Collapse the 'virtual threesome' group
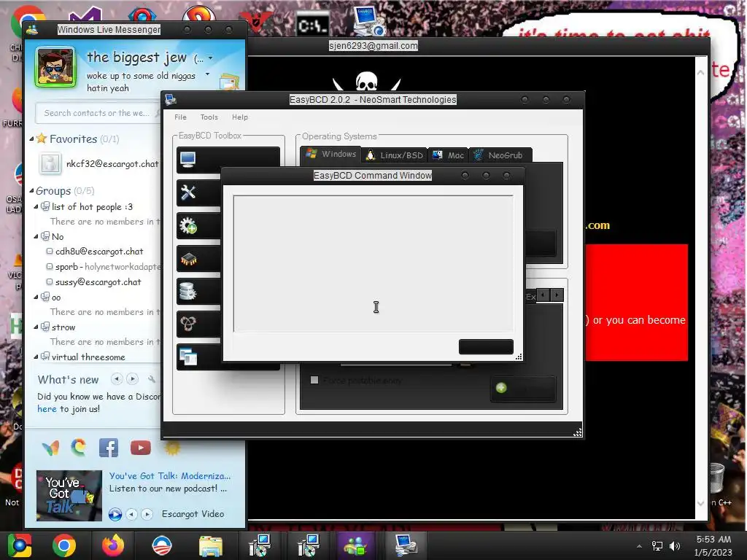Image resolution: width=747 pixels, height=560 pixels. click(36, 357)
